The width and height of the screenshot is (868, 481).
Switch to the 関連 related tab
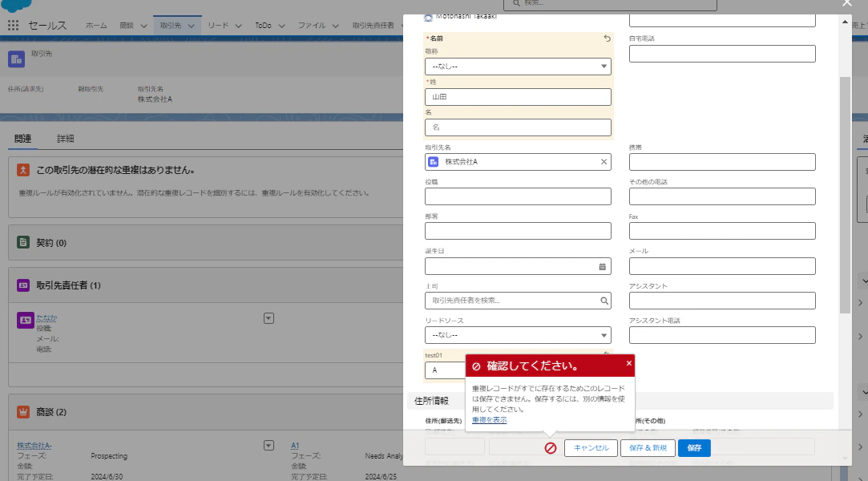(22, 139)
